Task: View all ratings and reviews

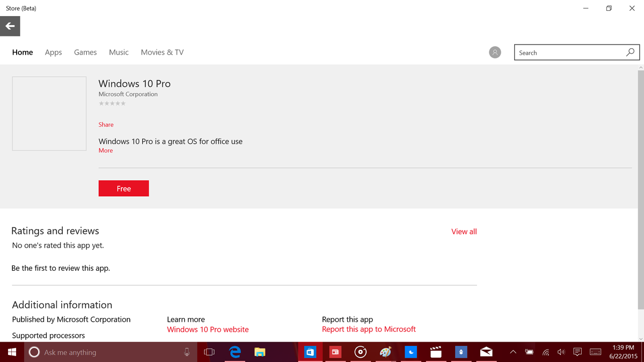Action: click(464, 231)
